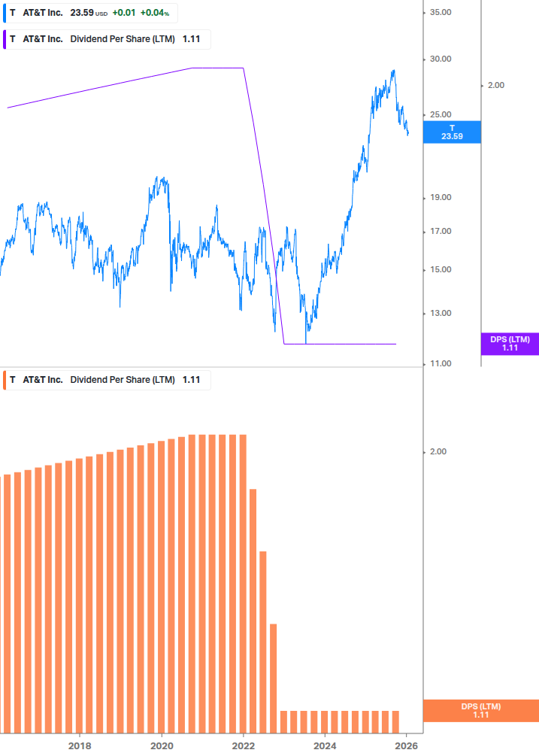Click the pane divider between price and dividend charts
This screenshot has width=539, height=756.
(210, 368)
